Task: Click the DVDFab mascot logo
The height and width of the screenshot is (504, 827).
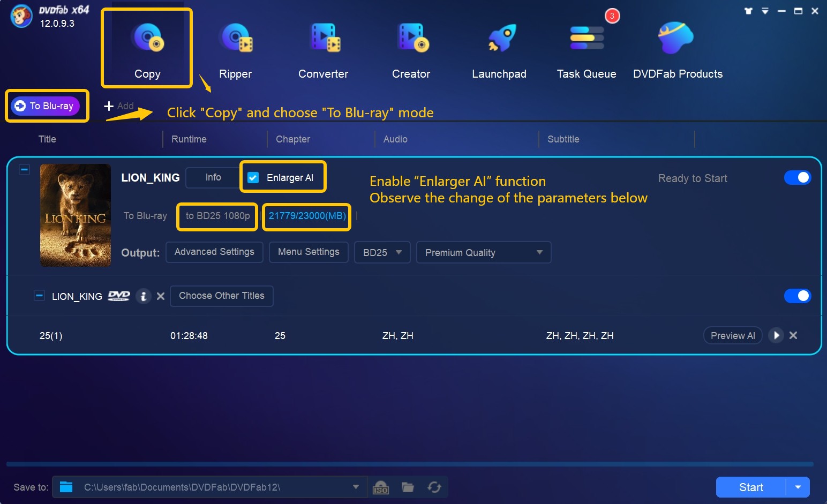Action: pos(21,16)
